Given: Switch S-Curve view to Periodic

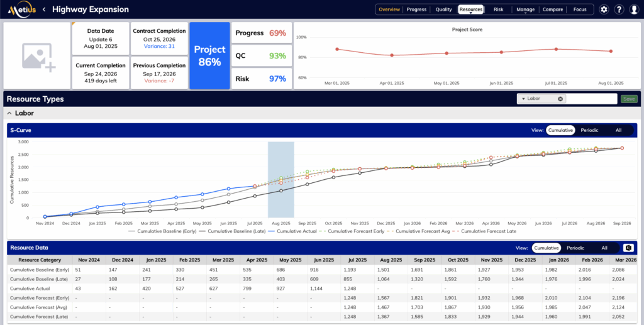Looking at the screenshot, I should pyautogui.click(x=589, y=130).
